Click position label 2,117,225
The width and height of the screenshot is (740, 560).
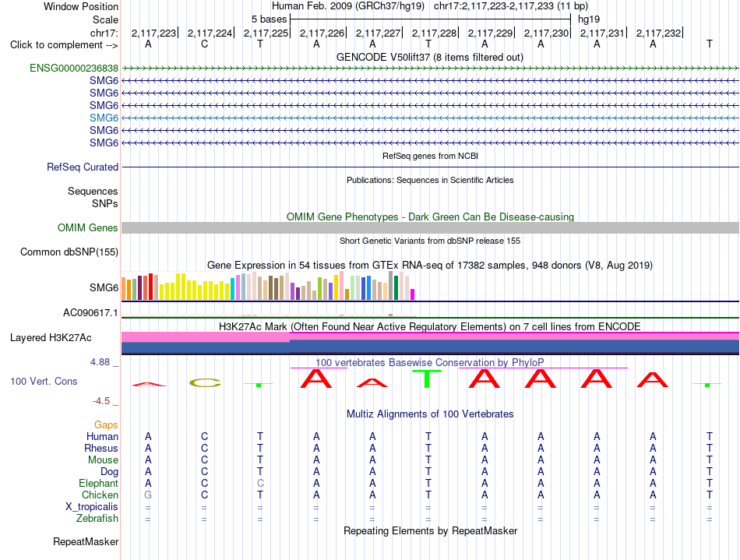point(266,33)
